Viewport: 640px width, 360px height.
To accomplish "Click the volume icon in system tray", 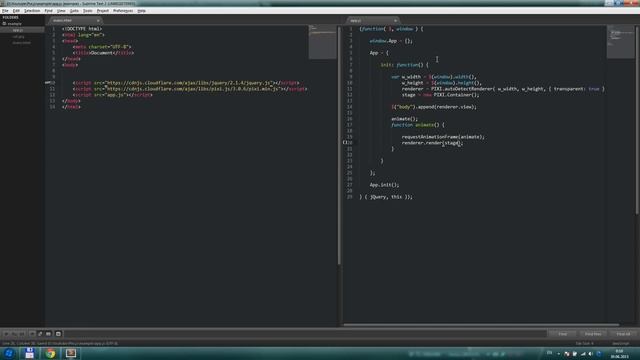I will (591, 353).
